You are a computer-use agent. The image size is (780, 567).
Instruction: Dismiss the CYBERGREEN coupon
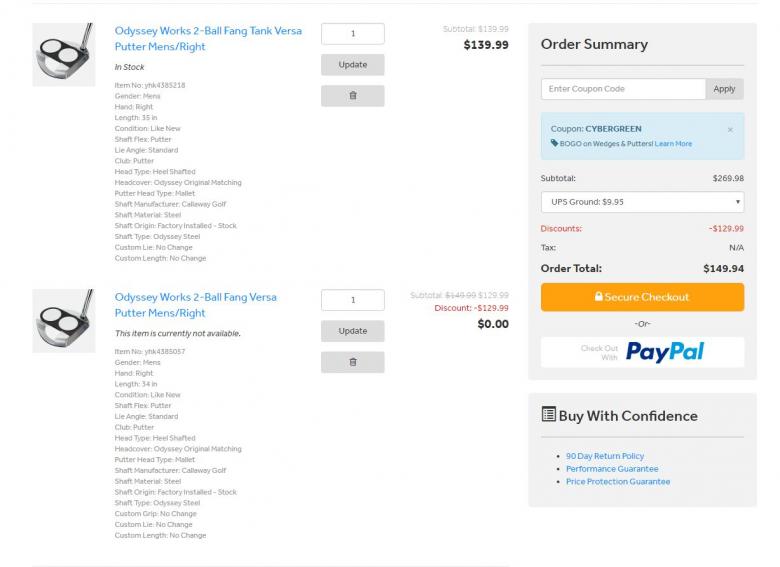(x=730, y=129)
